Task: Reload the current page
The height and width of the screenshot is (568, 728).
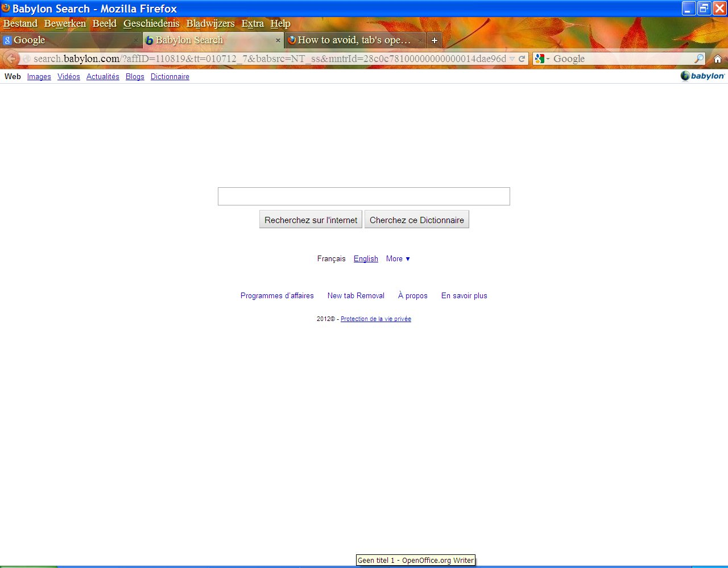Action: (522, 59)
